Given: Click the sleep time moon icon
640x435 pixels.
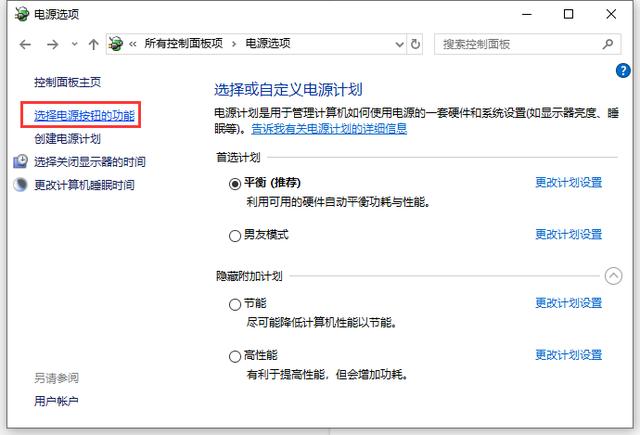Looking at the screenshot, I should [20, 185].
